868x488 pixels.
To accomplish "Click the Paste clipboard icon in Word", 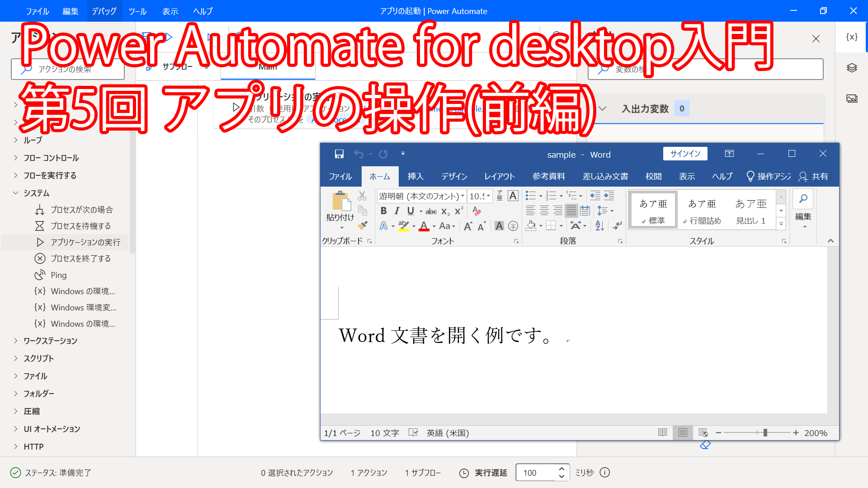I will [341, 201].
